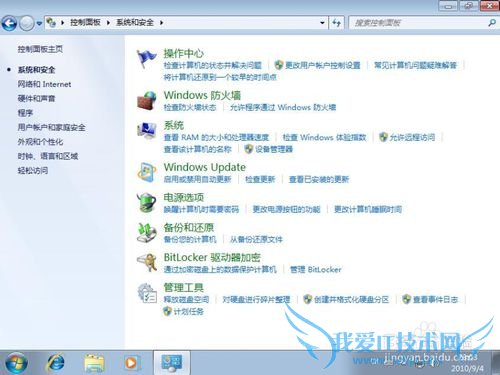Click 将计算机还原到一个较早的时间点 link

pos(220,77)
